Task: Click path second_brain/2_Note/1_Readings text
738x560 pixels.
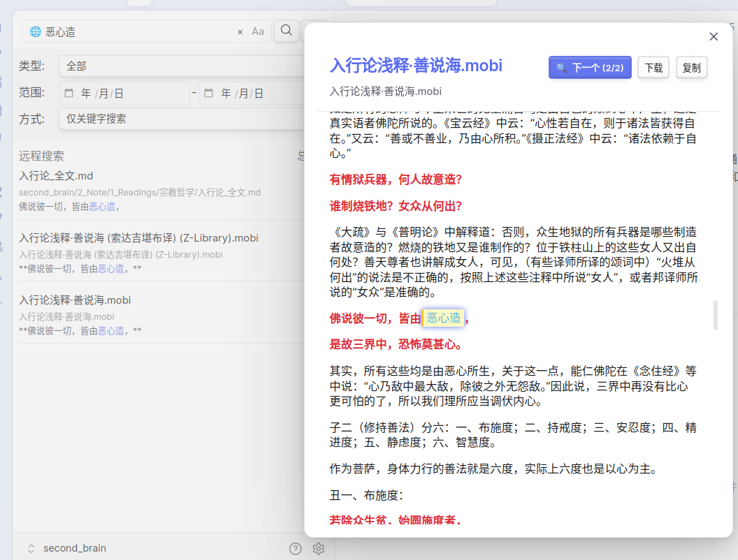Action: coord(139,192)
